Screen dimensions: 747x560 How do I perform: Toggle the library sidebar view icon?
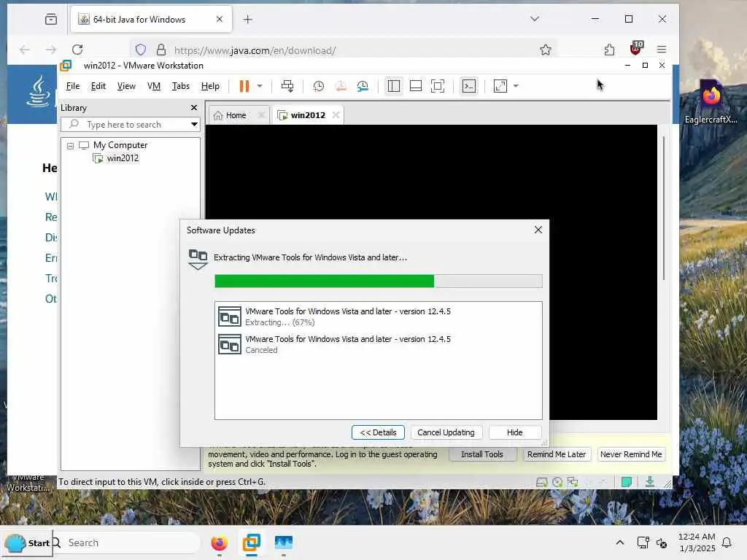click(393, 86)
